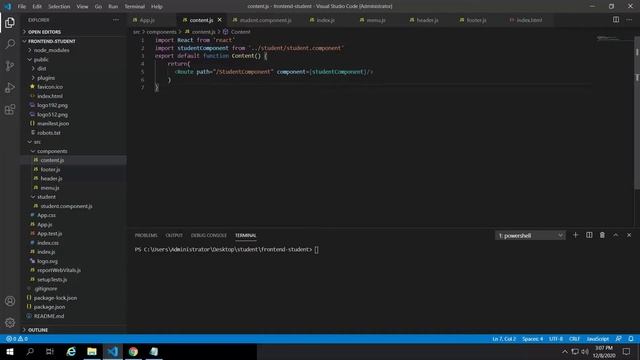Open Task View on the taskbar
This screenshot has height=360, width=640.
click(50, 351)
